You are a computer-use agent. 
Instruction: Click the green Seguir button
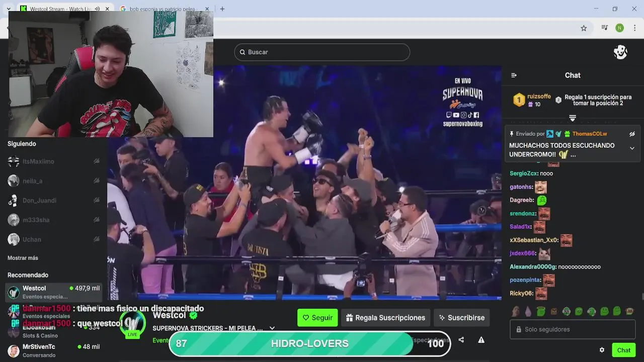click(x=317, y=318)
